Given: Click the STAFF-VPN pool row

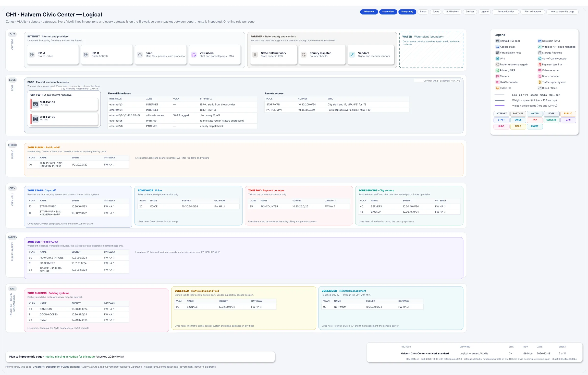Looking at the screenshot, I should pyautogui.click(x=337, y=104).
